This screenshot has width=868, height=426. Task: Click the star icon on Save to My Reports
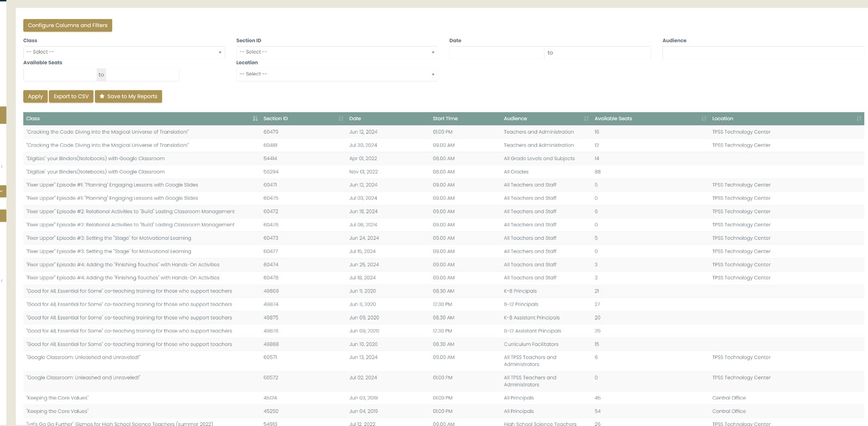click(x=102, y=96)
